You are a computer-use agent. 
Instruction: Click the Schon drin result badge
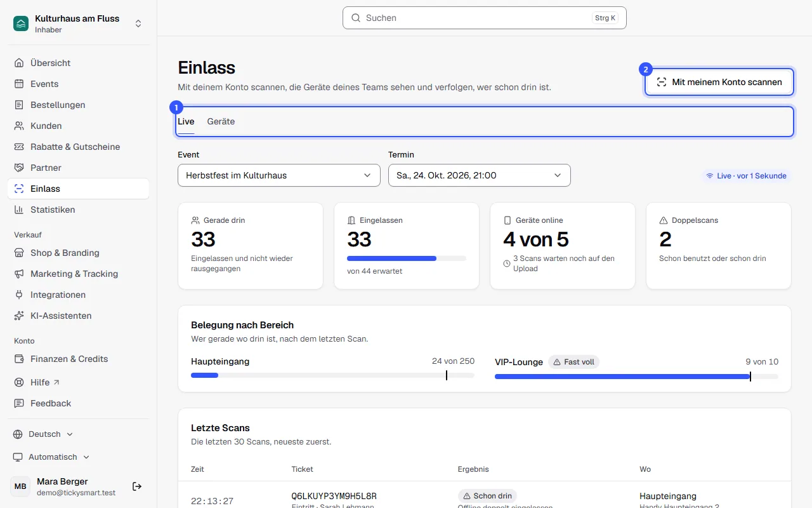click(487, 496)
